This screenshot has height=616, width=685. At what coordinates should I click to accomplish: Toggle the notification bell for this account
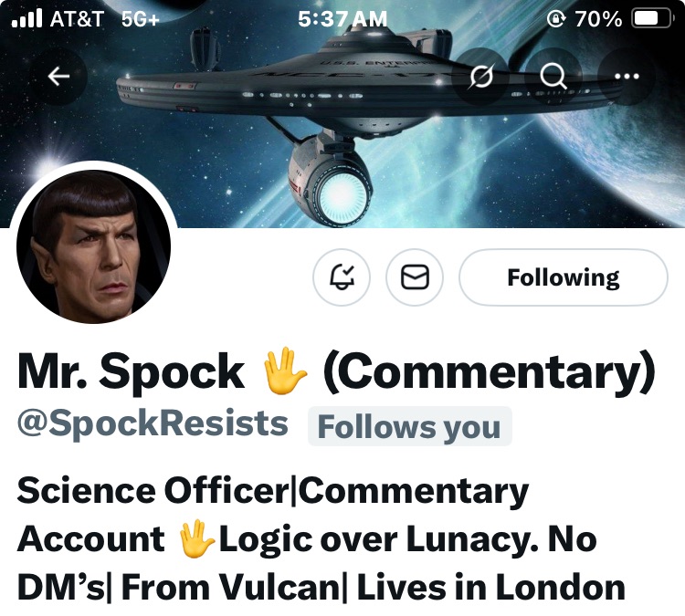pyautogui.click(x=342, y=277)
